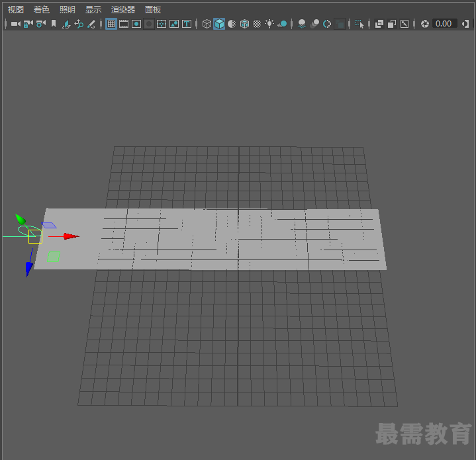Click Use Default Material icon
The height and width of the screenshot is (460, 476).
[232, 24]
